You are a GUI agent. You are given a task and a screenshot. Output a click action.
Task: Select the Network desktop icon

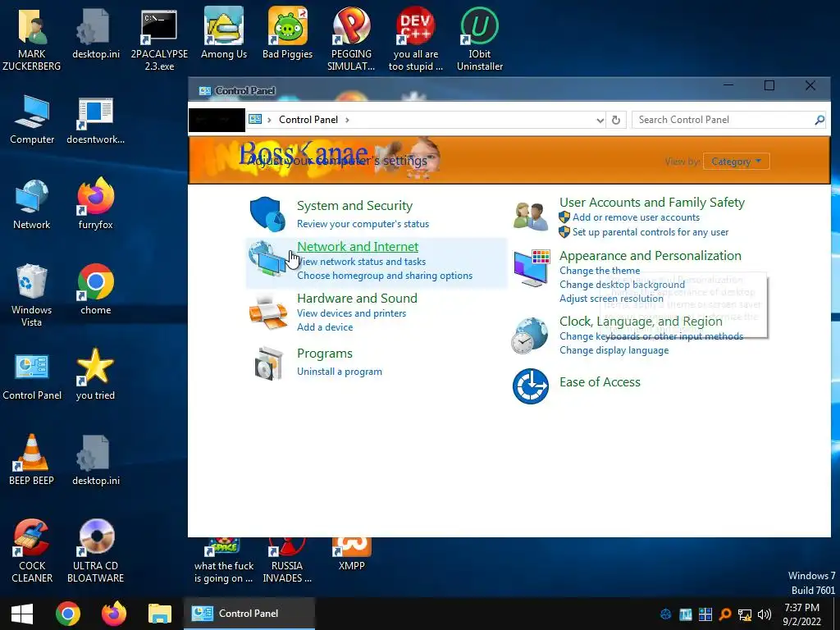tap(32, 204)
